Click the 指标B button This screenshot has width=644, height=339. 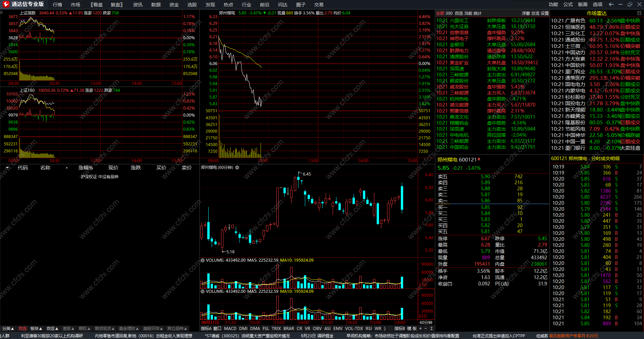coord(399,329)
